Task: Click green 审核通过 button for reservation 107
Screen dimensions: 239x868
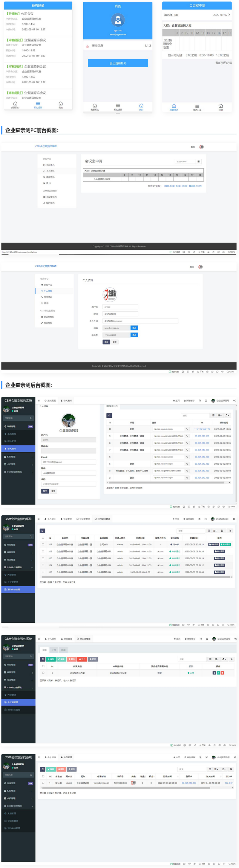Action: coord(225,544)
